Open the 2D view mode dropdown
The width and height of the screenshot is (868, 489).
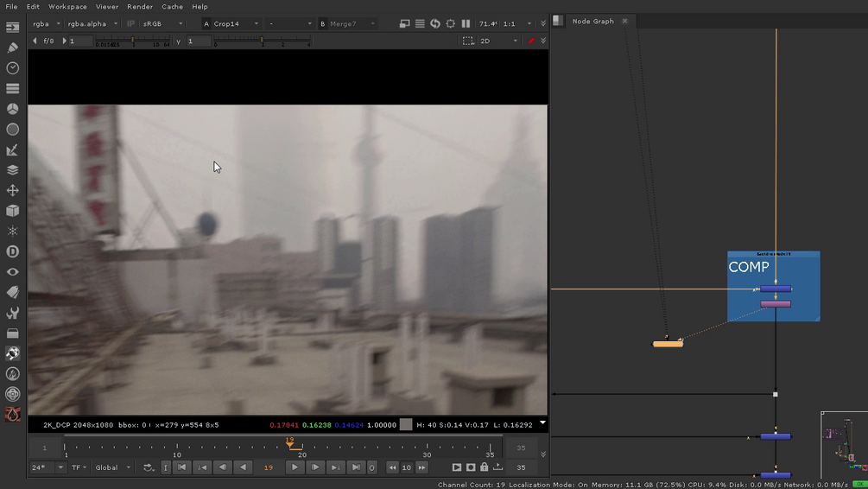click(x=498, y=41)
